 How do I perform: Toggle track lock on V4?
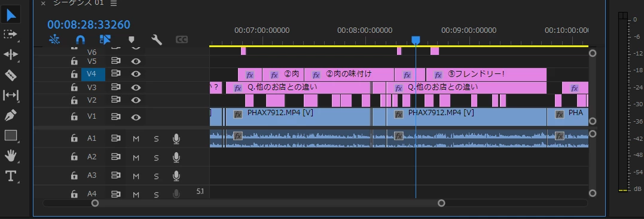74,74
